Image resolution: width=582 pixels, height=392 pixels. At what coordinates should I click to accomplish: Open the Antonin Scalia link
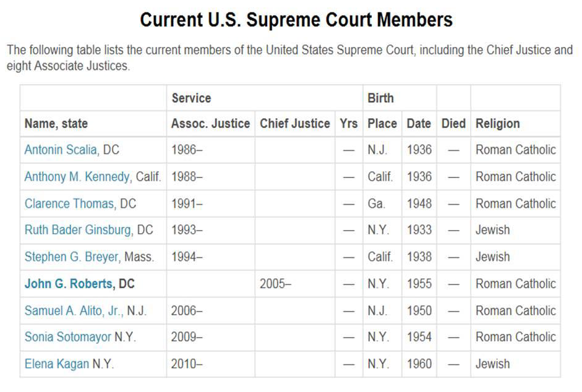coord(61,150)
